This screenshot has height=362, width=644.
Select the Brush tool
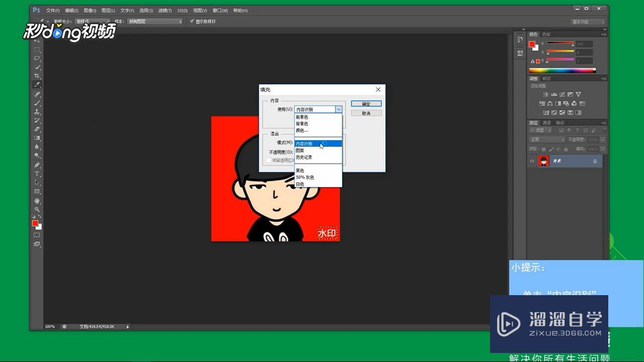point(37,103)
